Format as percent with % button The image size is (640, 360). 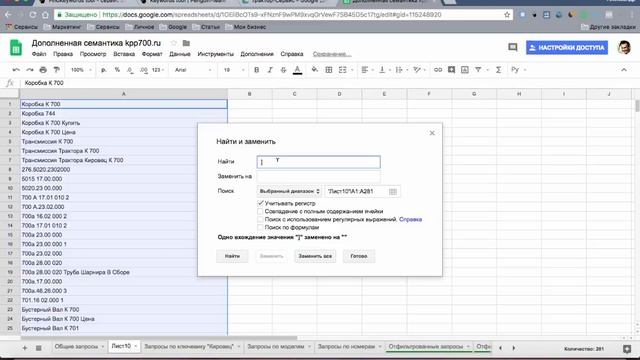[117, 70]
